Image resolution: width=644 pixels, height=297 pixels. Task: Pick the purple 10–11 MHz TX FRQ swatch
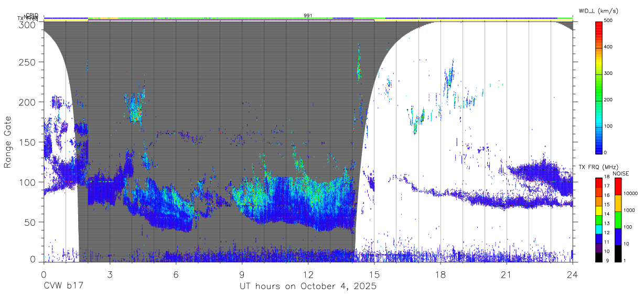tap(598, 248)
